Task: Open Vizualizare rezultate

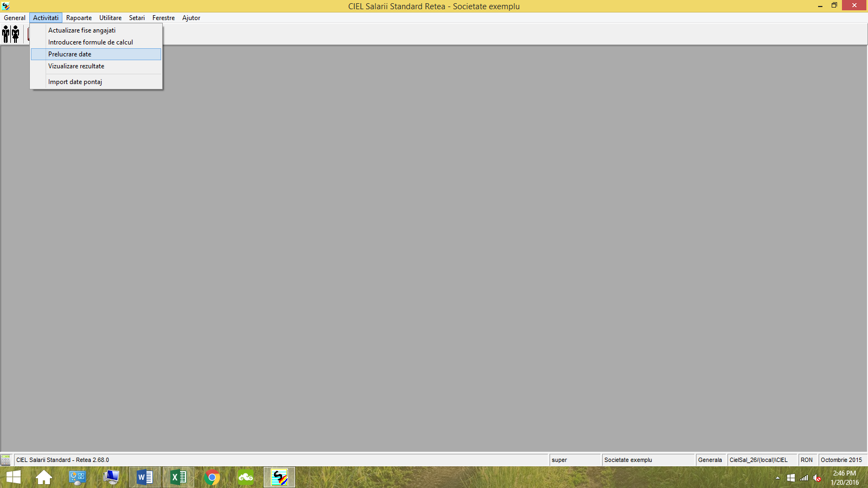Action: click(96, 66)
